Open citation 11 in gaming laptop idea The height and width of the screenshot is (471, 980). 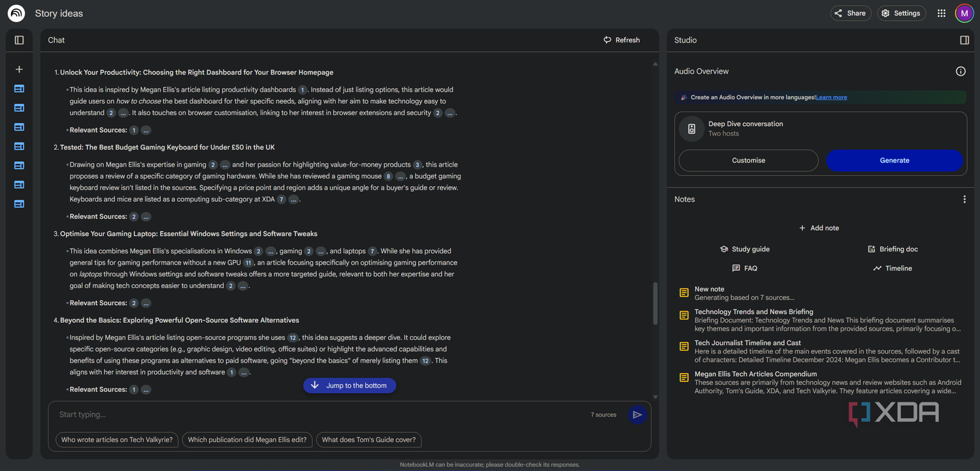[248, 263]
